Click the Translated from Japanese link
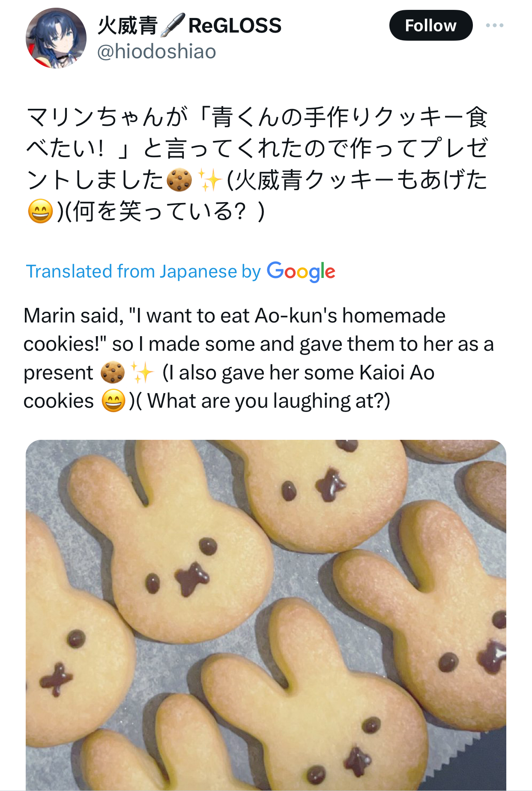 click(x=143, y=272)
